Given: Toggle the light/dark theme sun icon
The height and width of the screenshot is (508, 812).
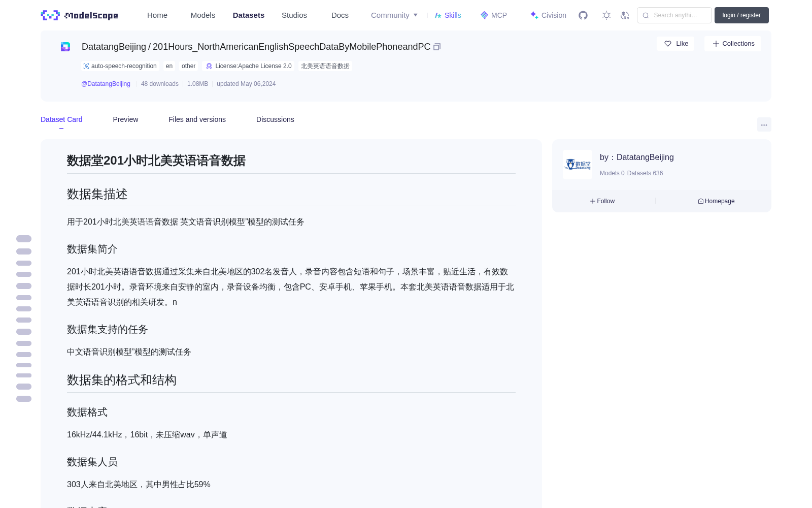Looking at the screenshot, I should (x=606, y=15).
